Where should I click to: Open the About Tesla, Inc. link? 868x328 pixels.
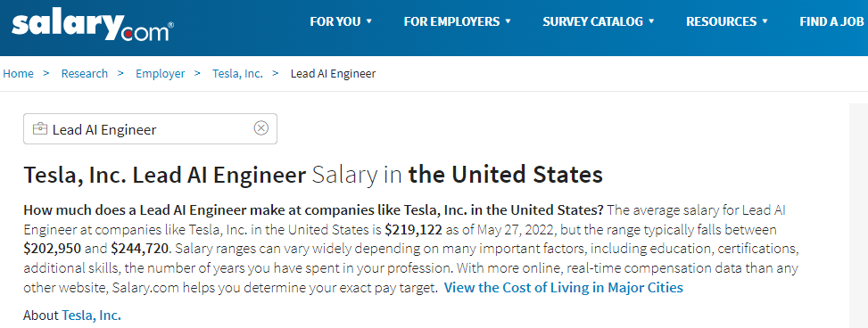pos(91,316)
